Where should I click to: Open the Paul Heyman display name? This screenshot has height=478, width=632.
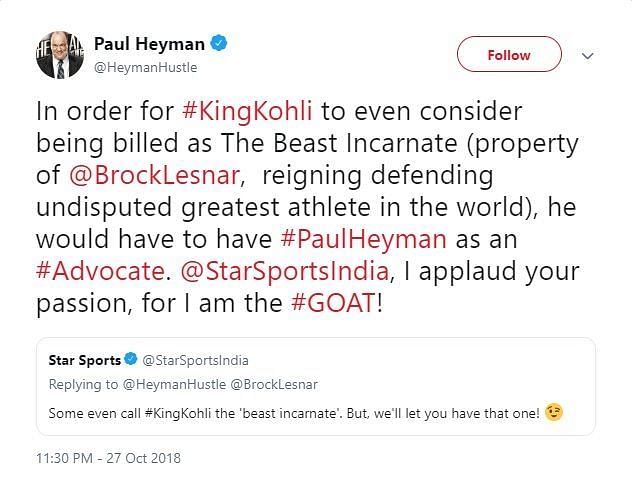coord(151,44)
